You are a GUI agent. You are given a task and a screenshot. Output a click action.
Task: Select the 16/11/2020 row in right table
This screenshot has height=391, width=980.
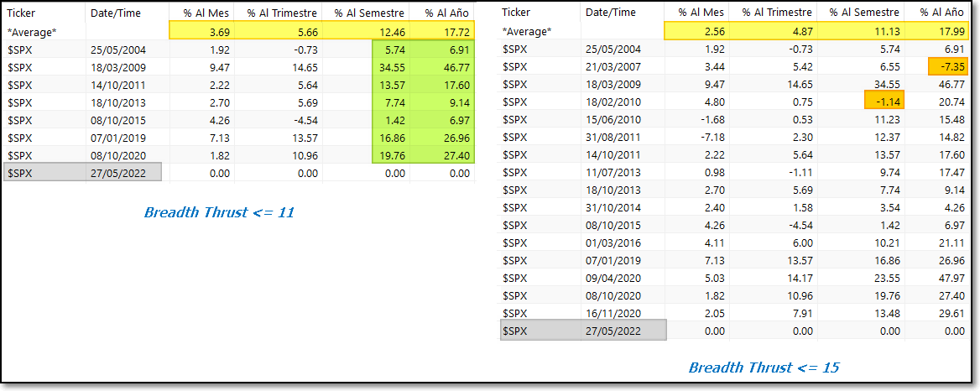736,313
